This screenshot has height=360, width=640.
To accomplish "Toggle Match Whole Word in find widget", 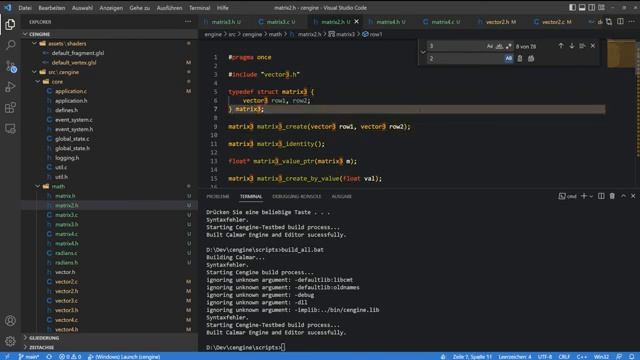I will 499,46.
